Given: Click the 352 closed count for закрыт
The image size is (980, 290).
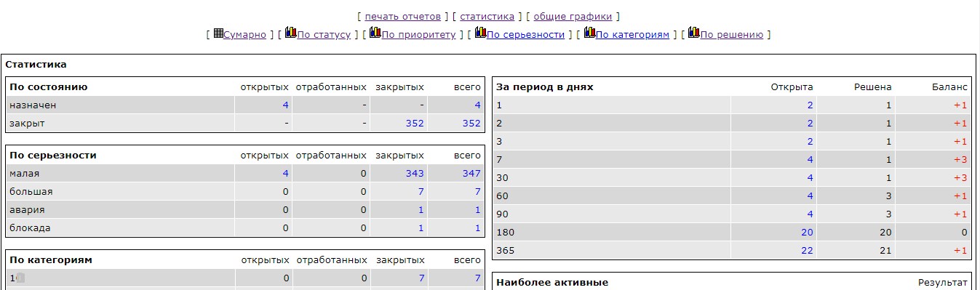Looking at the screenshot, I should pyautogui.click(x=415, y=123).
